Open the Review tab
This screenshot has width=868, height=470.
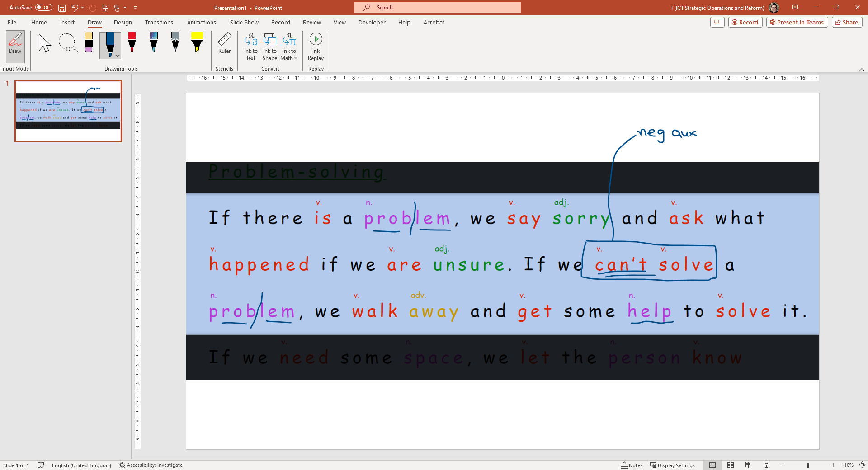click(312, 22)
